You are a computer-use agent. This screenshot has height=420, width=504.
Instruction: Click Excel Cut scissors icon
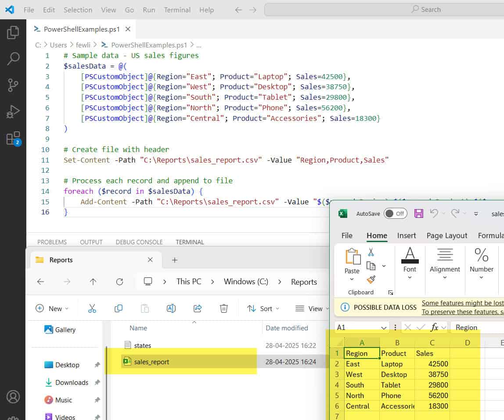pyautogui.click(x=371, y=252)
